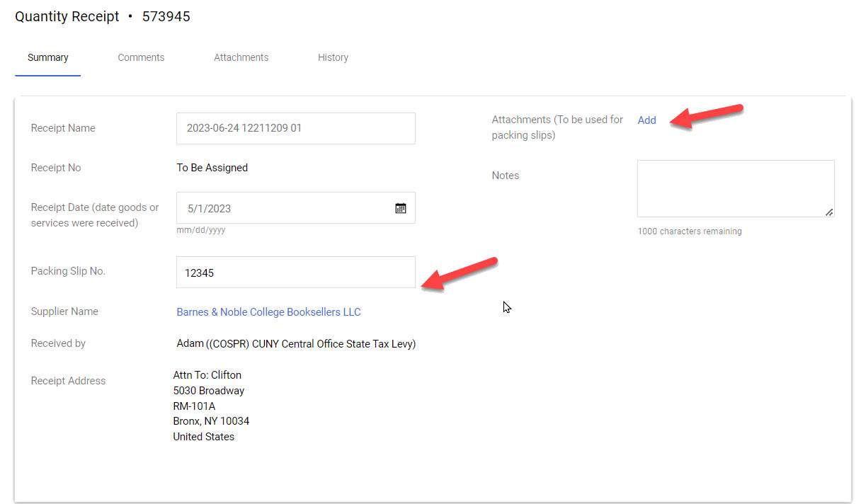
Task: Select the Summary tab
Action: click(x=47, y=57)
